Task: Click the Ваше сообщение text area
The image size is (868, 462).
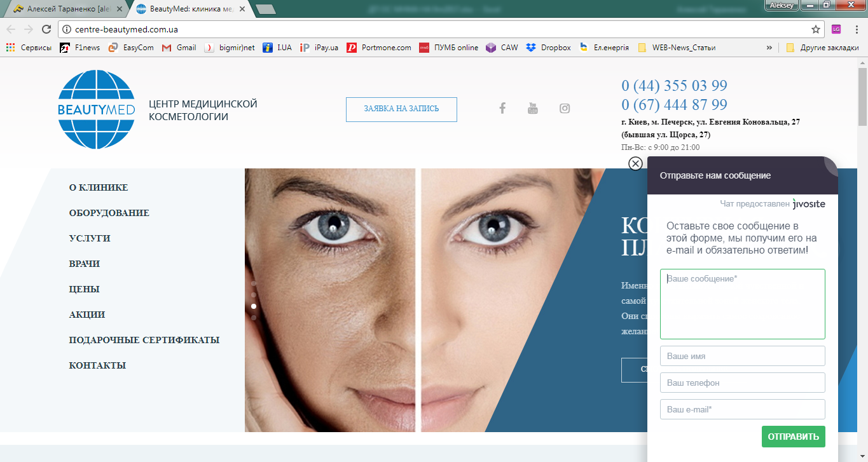Action: click(743, 304)
